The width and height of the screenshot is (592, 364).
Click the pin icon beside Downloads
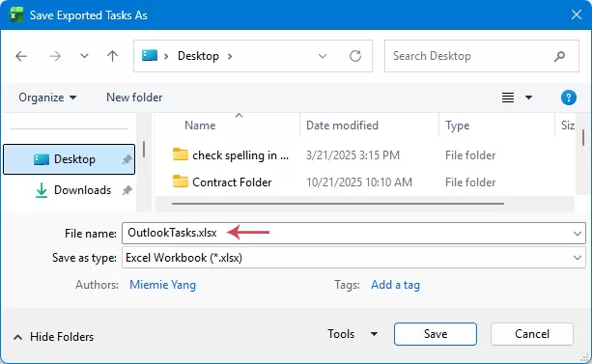point(127,190)
